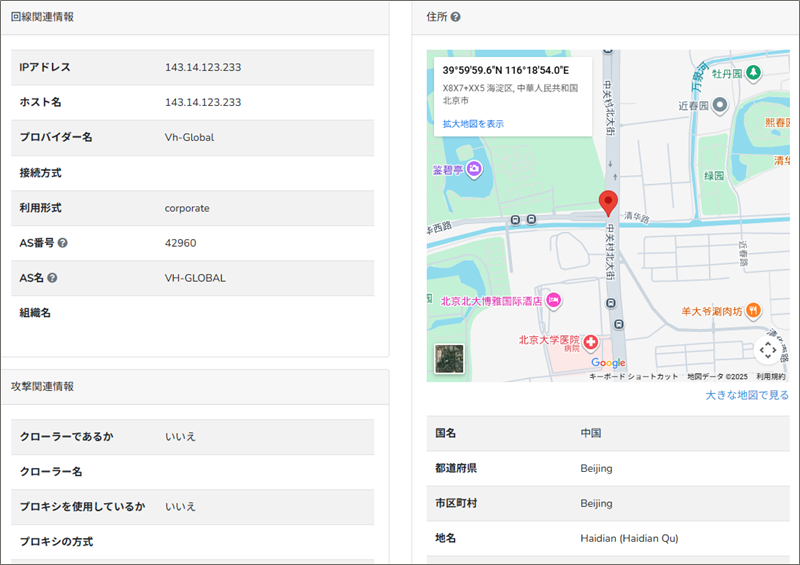Click the 大きな地図で見る link
The width and height of the screenshot is (800, 565).
click(747, 395)
